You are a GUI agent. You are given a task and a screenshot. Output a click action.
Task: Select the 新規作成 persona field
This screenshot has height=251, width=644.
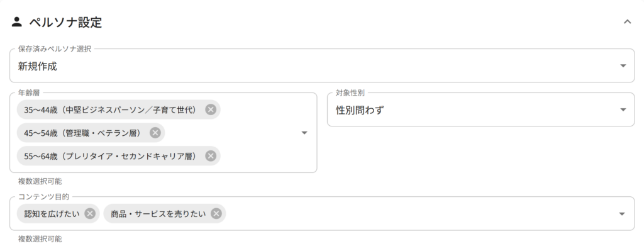click(322, 65)
